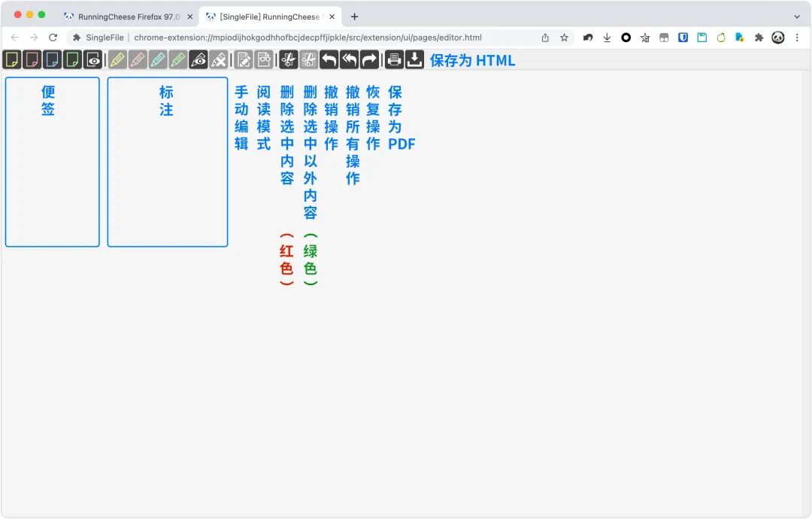This screenshot has width=812, height=519.
Task: Toggle highlight visibility with the eye-pen icon
Action: coord(198,60)
